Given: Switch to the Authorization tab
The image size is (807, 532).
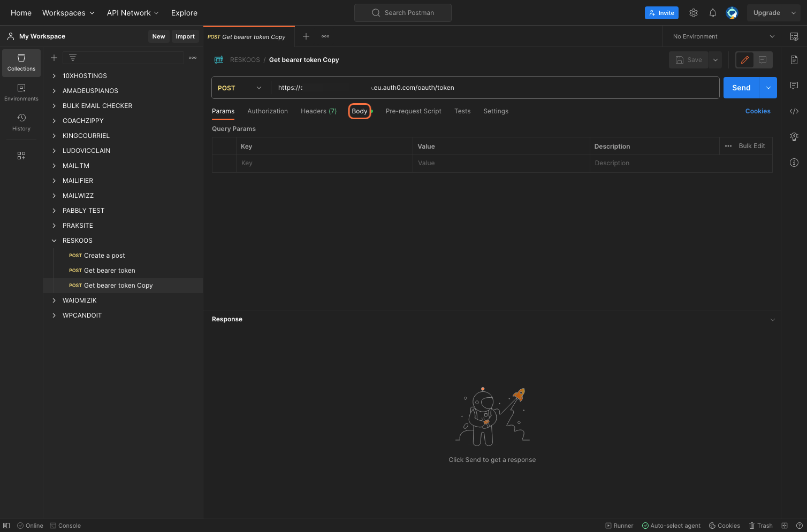Looking at the screenshot, I should point(268,111).
